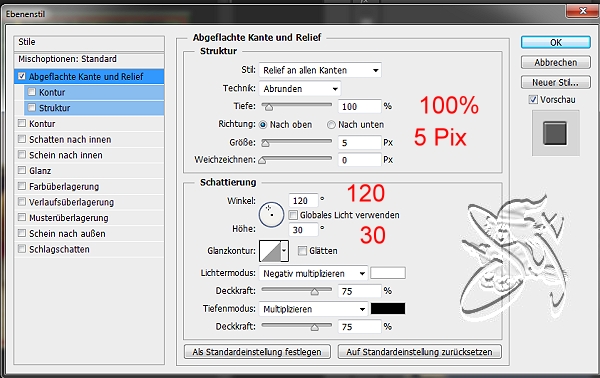Click the Winkel field showing 120

[303, 200]
